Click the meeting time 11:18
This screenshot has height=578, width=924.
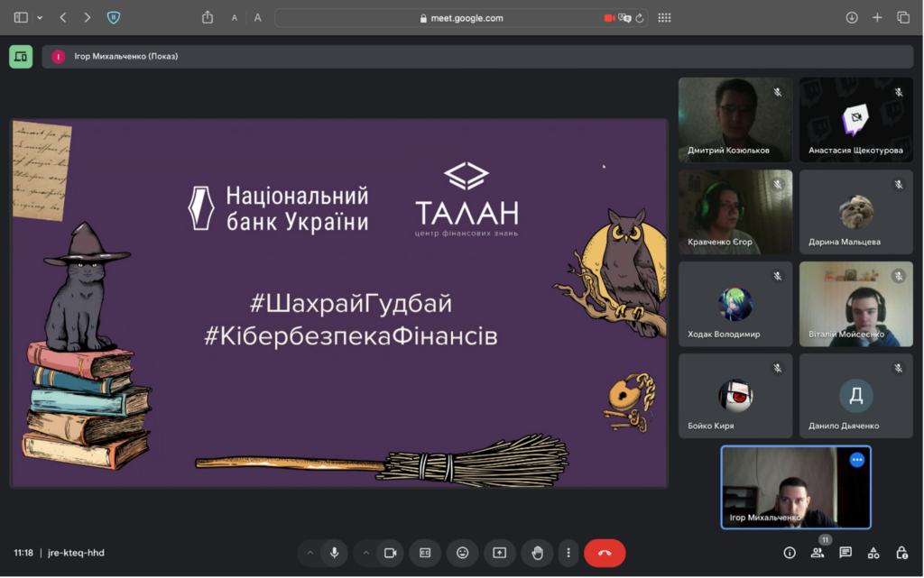23,553
